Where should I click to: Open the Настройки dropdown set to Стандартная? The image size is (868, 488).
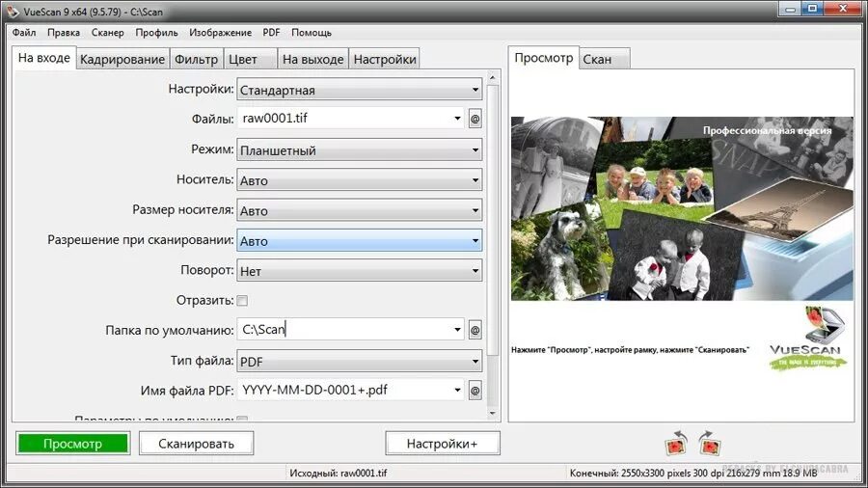[x=360, y=90]
